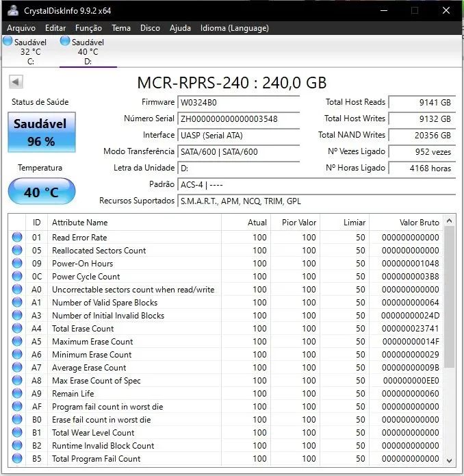The width and height of the screenshot is (464, 476).
Task: Click the Valor Bruto column header
Action: 406,222
